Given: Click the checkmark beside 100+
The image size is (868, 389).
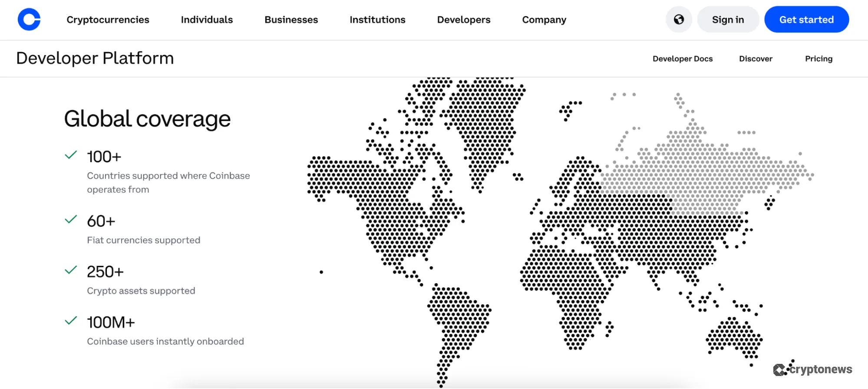Looking at the screenshot, I should pos(71,155).
